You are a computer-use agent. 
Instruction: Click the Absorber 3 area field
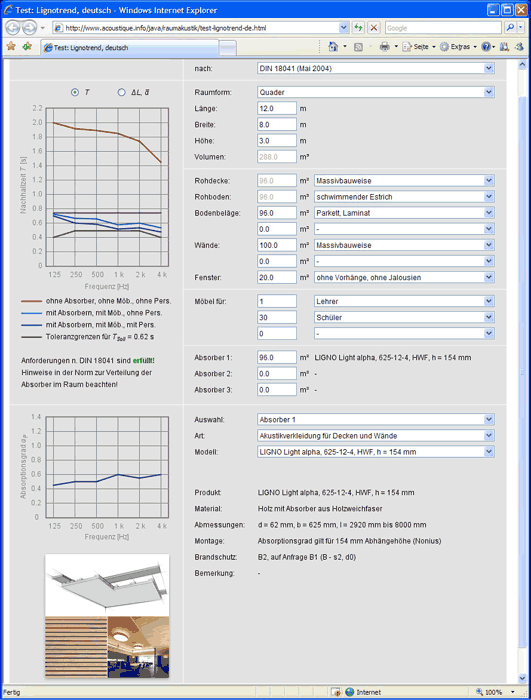click(277, 390)
